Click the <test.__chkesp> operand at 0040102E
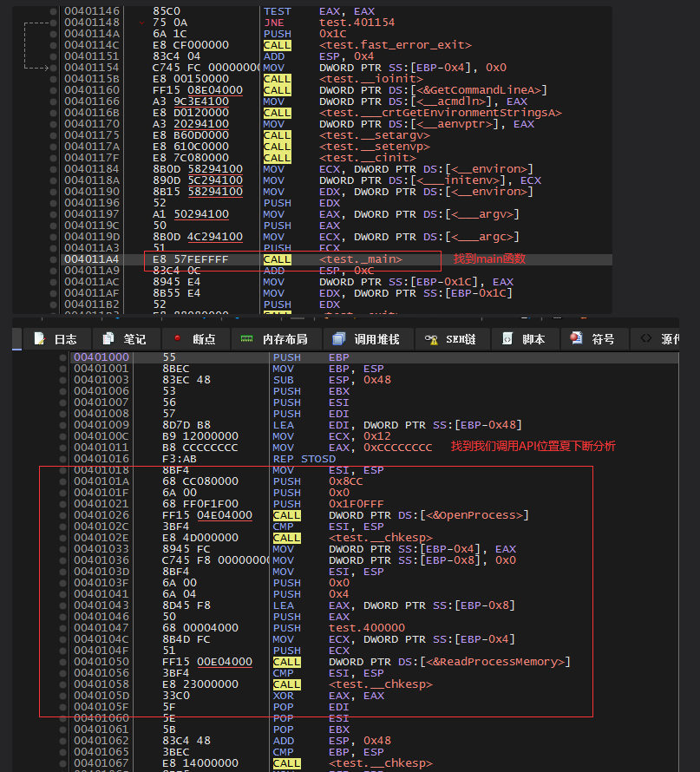700x772 pixels. [x=381, y=538]
